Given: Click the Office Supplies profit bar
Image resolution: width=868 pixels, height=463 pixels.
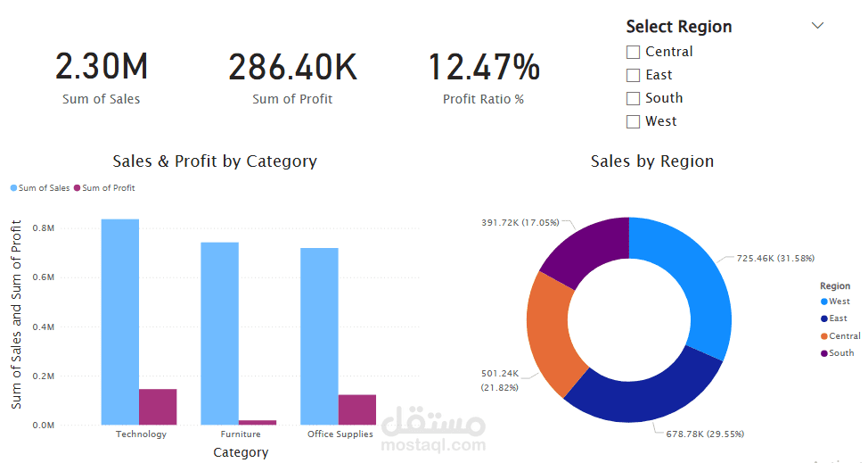Looking at the screenshot, I should (357, 409).
